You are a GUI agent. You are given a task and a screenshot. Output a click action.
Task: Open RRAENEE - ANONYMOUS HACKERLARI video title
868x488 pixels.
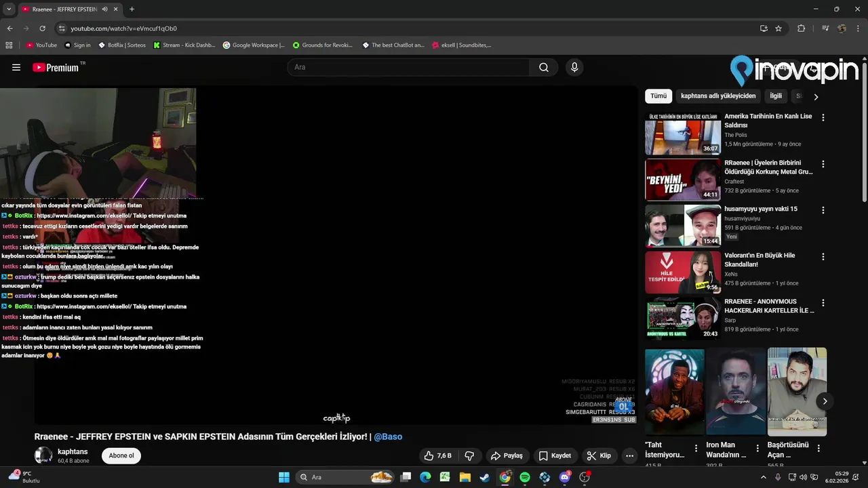pos(769,306)
